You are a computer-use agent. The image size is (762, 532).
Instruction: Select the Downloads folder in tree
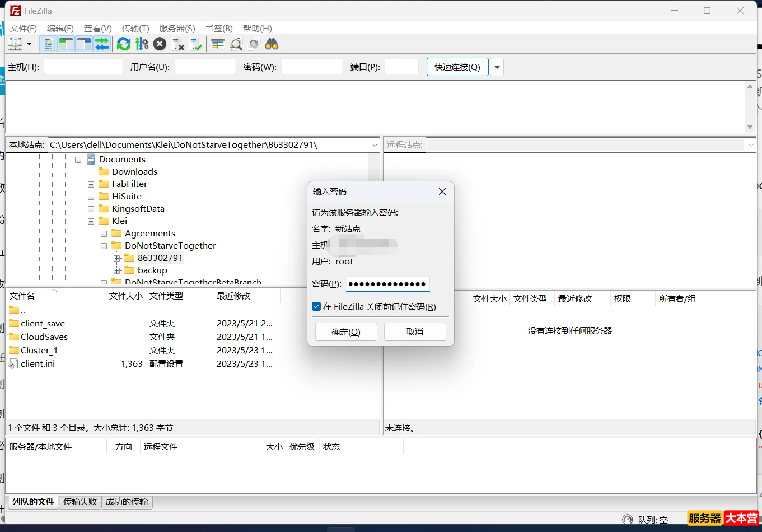134,172
